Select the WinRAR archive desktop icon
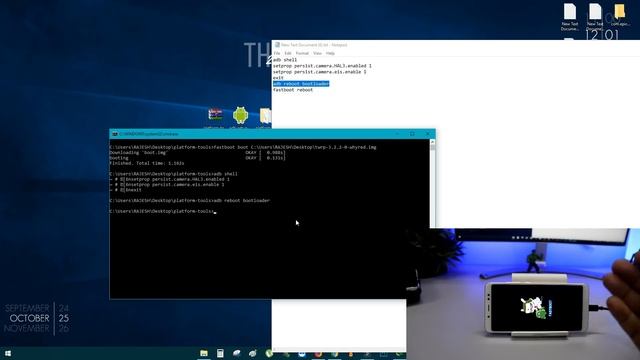This screenshot has height=360, width=640. point(215,115)
